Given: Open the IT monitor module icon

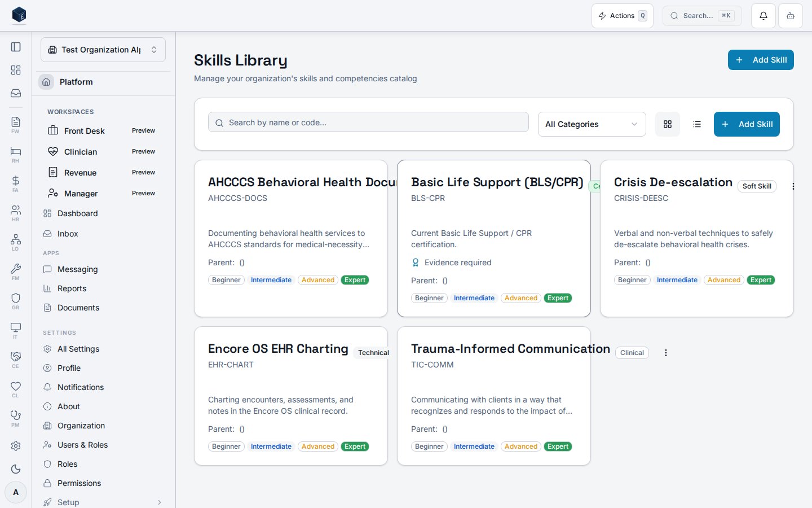Looking at the screenshot, I should point(16,330).
